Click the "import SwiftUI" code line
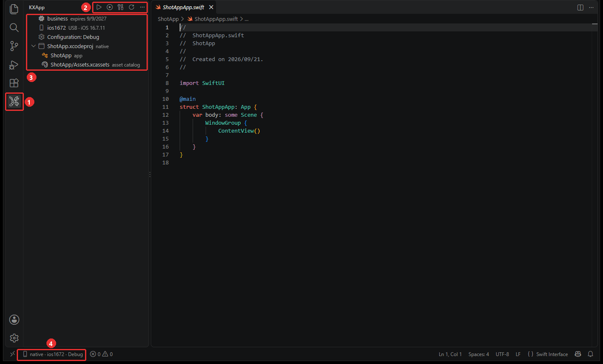Image resolution: width=603 pixels, height=364 pixels. click(202, 83)
